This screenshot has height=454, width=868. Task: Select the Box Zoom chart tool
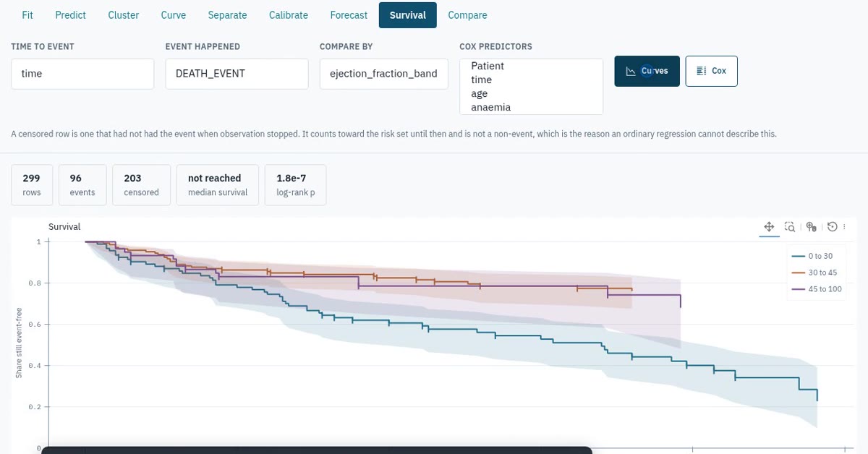pos(790,227)
